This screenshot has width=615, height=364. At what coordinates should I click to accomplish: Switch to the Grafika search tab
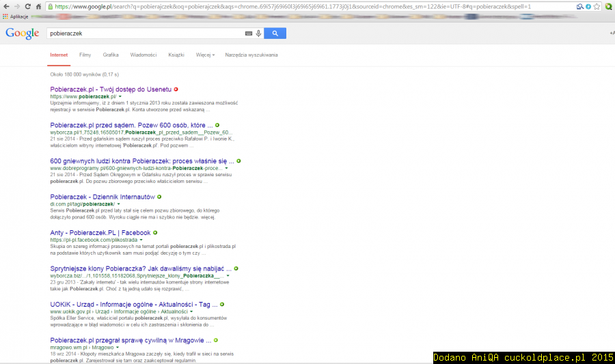coord(111,55)
